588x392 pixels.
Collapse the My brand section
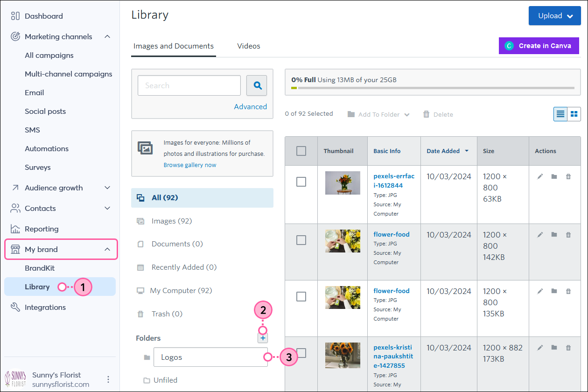pyautogui.click(x=107, y=249)
